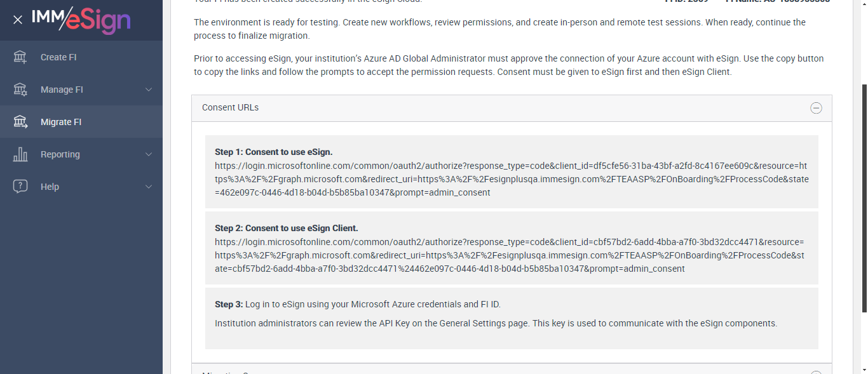Expand the Help submenu chevron
The height and width of the screenshot is (374, 868).
[x=149, y=187]
